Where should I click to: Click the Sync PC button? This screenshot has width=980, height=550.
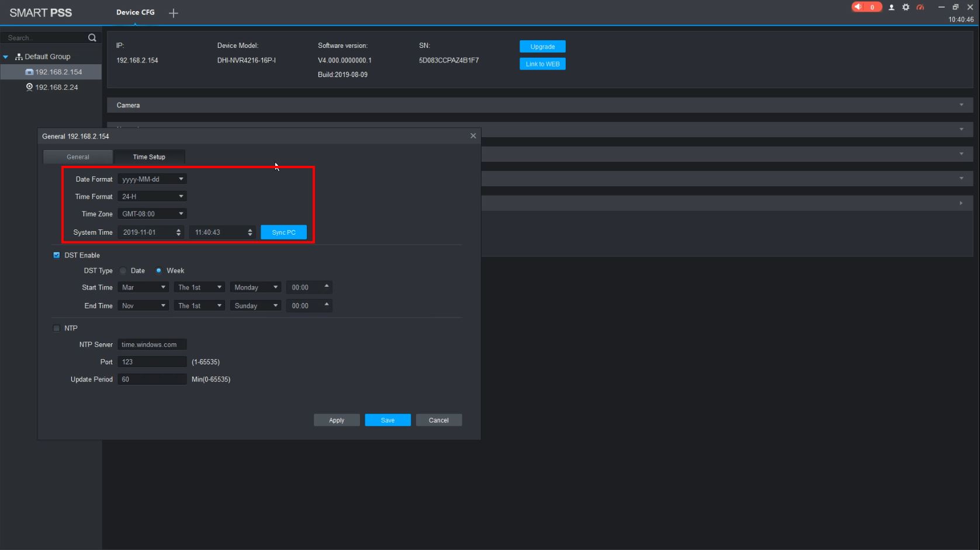click(x=283, y=232)
